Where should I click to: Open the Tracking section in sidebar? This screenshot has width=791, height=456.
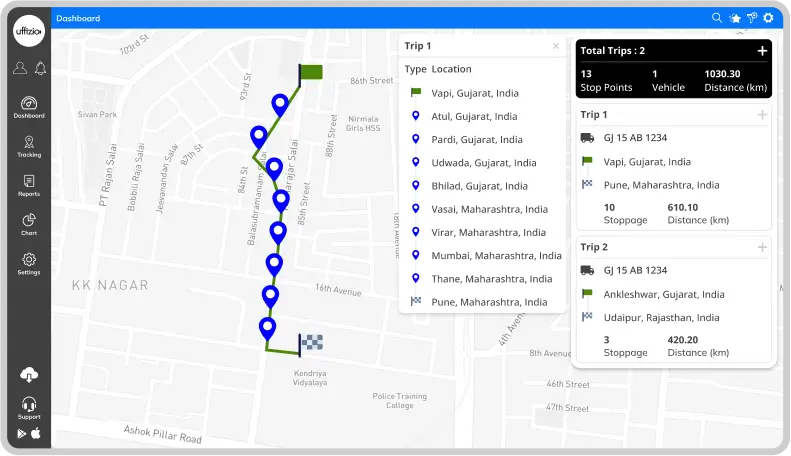[29, 146]
